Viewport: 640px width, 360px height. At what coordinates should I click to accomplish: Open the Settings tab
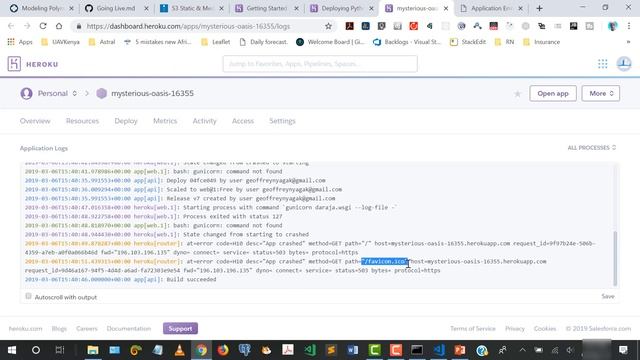pos(282,121)
